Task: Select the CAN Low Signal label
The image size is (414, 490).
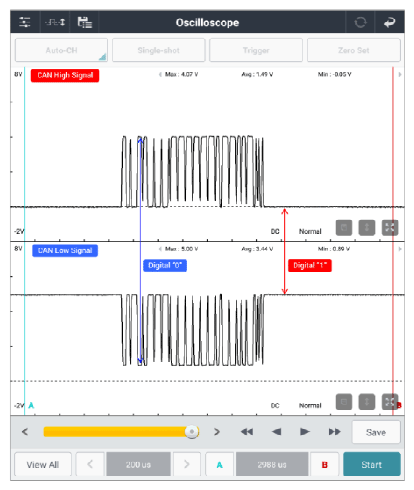Action: click(65, 251)
